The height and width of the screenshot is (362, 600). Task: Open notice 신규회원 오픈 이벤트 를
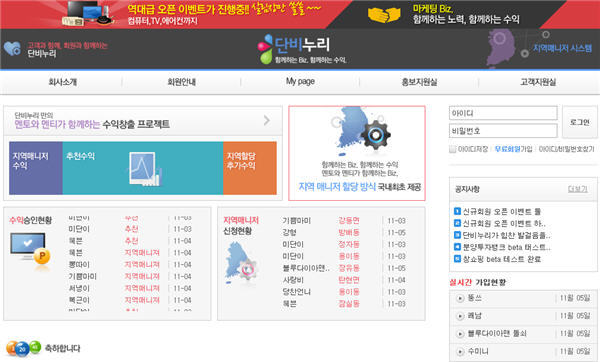click(502, 211)
